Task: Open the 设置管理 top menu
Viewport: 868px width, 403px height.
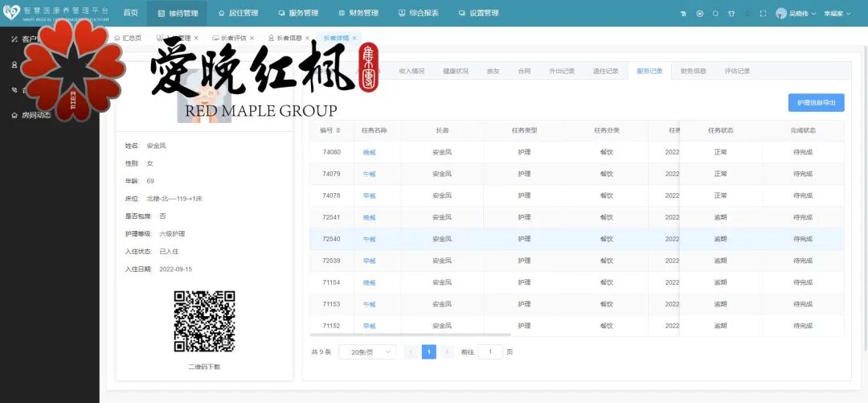Action: [479, 13]
